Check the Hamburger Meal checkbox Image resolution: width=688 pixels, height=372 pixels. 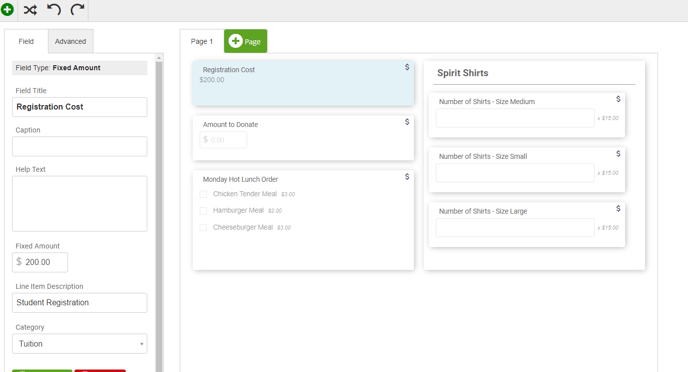pos(203,211)
